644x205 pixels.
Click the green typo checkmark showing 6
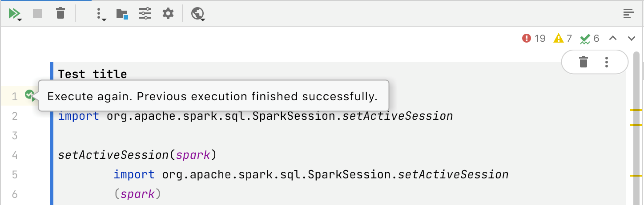pyautogui.click(x=590, y=39)
